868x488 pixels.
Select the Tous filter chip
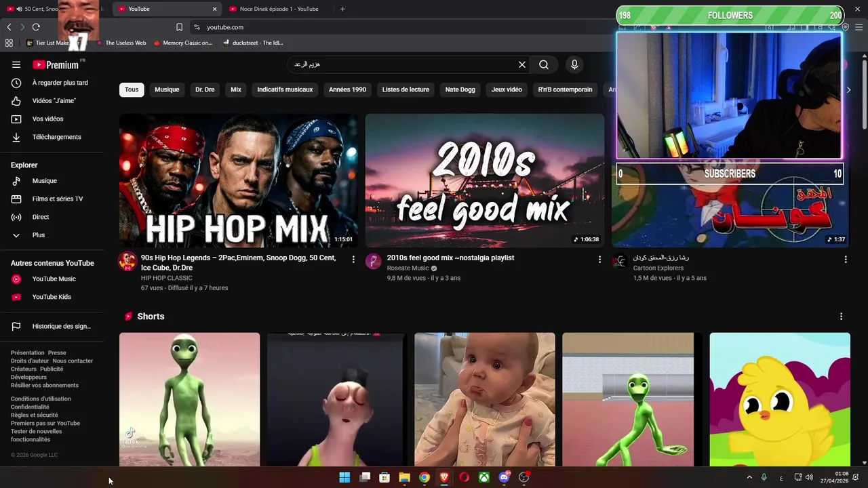(132, 89)
